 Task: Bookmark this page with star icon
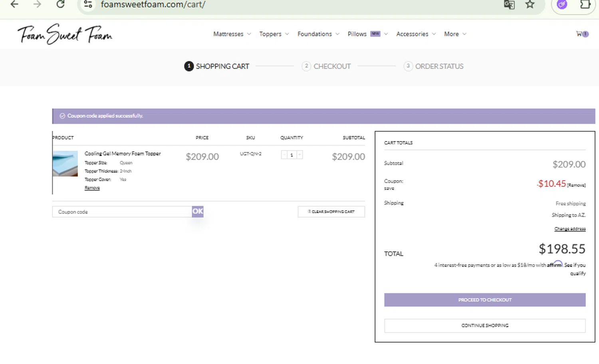530,4
